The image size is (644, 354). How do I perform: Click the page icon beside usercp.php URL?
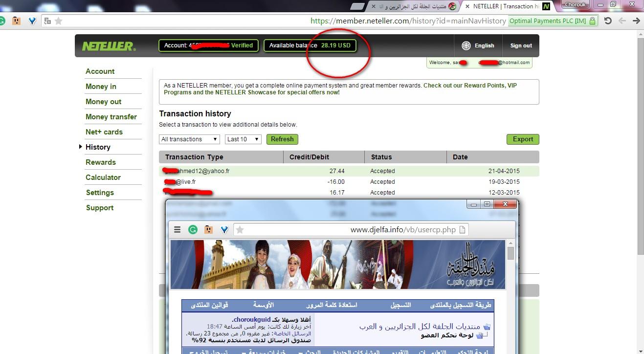click(463, 229)
